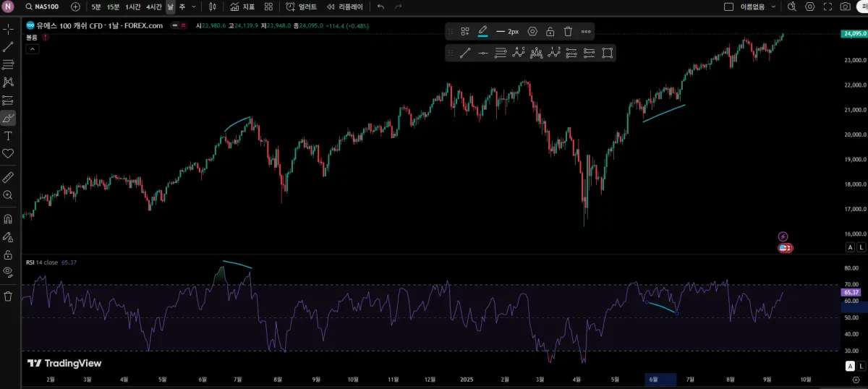Take a chart snapshot with camera icon
The width and height of the screenshot is (868, 389).
pos(846,7)
